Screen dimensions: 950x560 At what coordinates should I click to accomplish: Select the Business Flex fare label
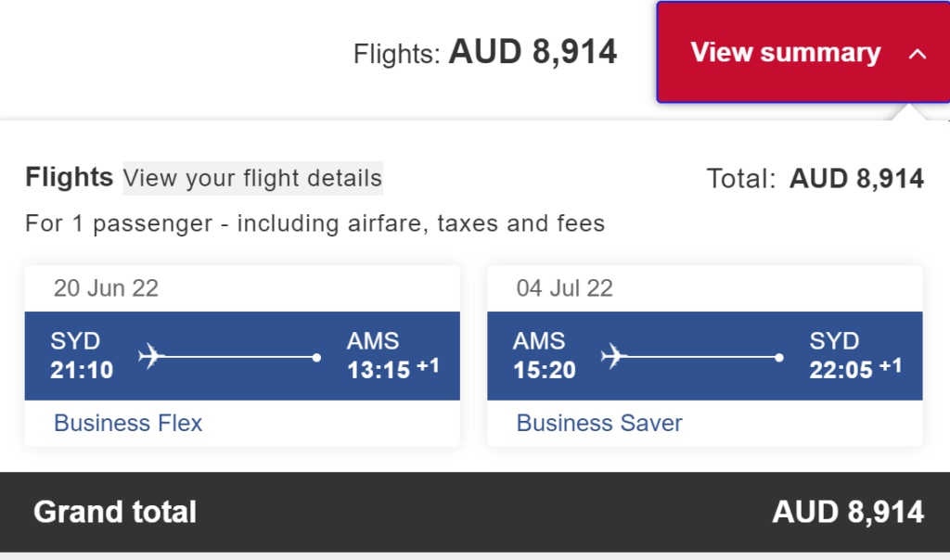[128, 423]
